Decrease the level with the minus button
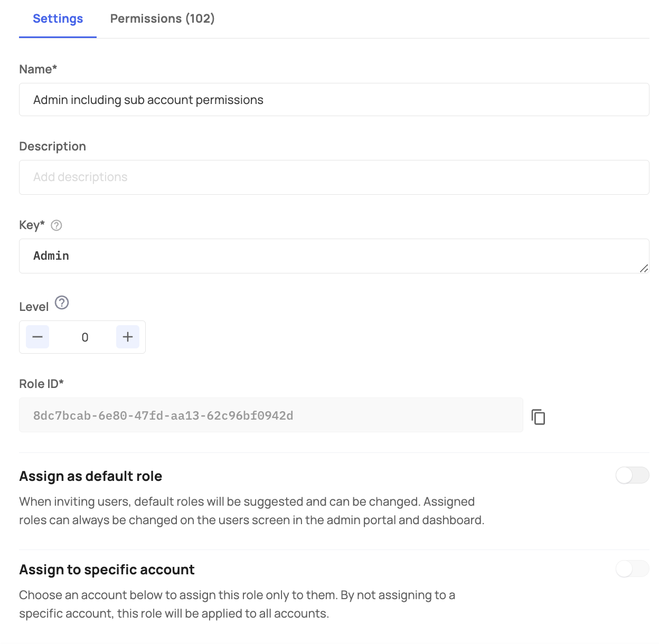Image resolution: width=659 pixels, height=644 pixels. [37, 337]
